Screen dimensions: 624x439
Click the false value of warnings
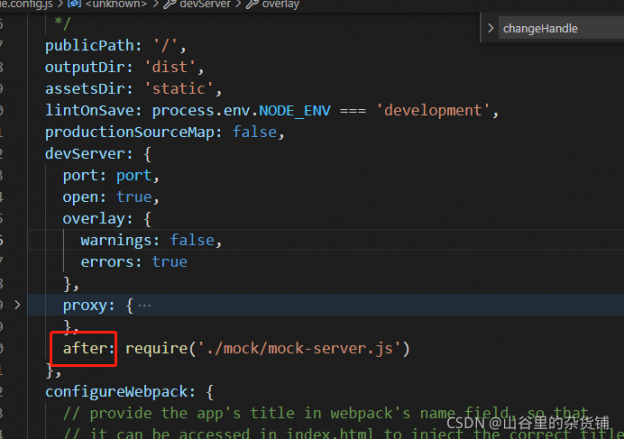pyautogui.click(x=193, y=240)
